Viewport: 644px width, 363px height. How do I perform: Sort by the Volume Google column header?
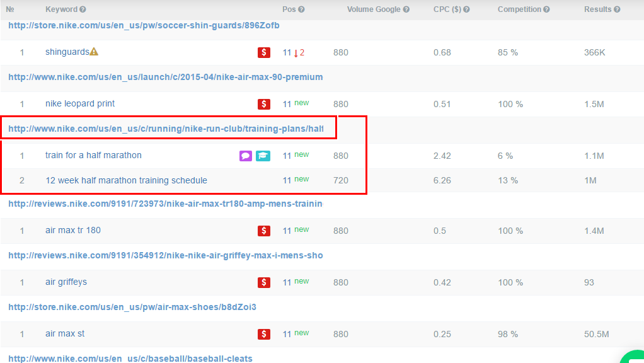click(x=374, y=9)
